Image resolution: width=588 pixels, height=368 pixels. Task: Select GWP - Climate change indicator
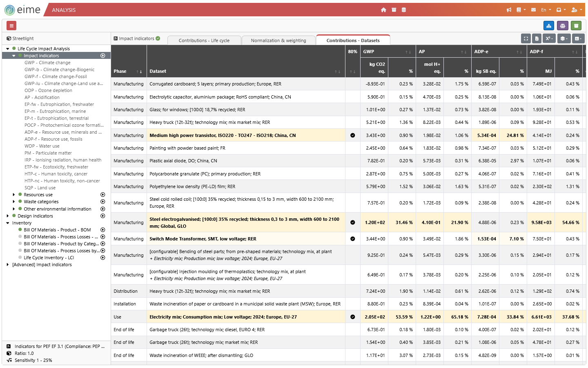47,63
